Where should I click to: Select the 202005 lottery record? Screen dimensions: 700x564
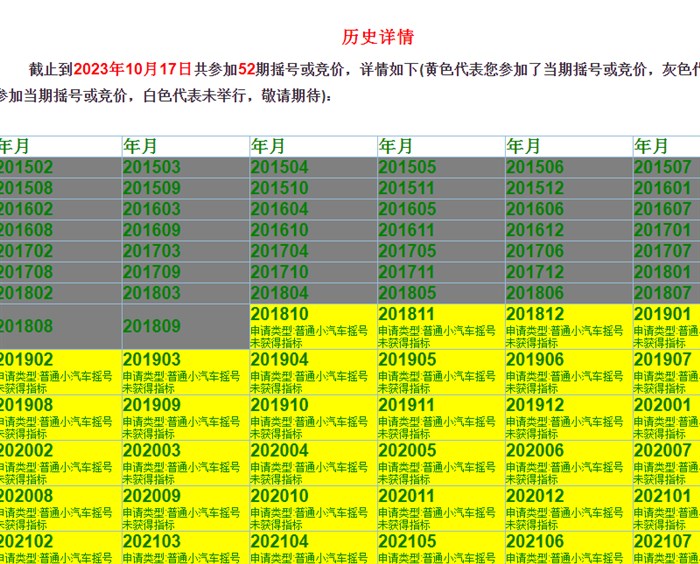[x=441, y=462]
